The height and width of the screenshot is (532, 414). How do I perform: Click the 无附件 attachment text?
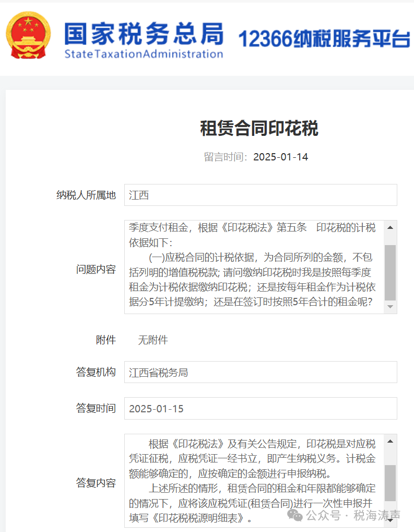pos(153,340)
